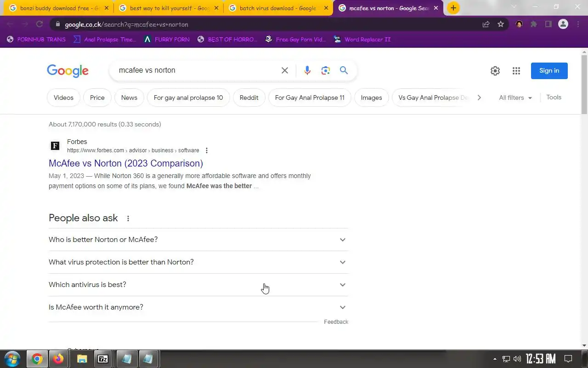Open the browser side panel
This screenshot has height=368, width=588.
548,24
